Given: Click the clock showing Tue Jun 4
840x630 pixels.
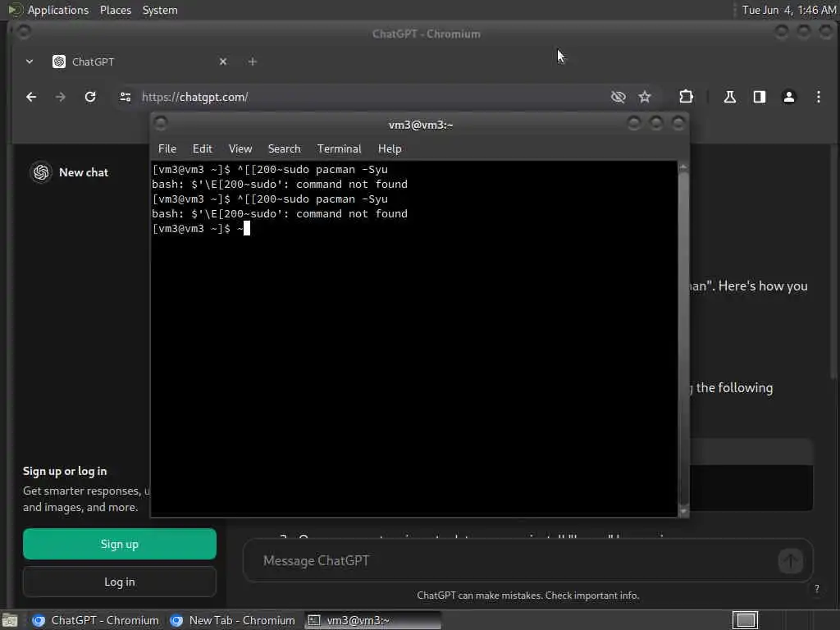Looking at the screenshot, I should tap(788, 10).
